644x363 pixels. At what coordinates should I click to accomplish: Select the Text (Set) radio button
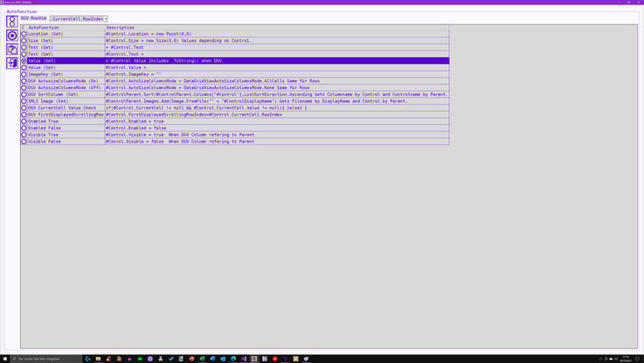tap(24, 54)
